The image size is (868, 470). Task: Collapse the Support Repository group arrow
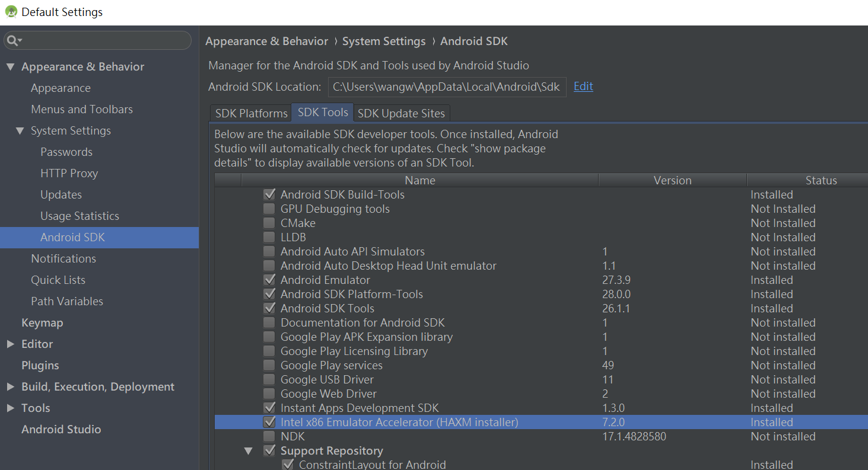(249, 450)
